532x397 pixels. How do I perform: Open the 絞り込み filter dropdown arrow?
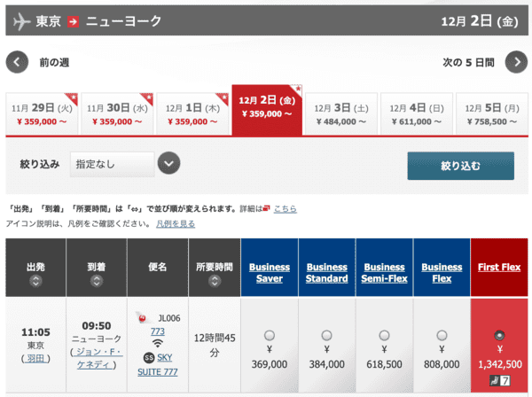pos(168,163)
